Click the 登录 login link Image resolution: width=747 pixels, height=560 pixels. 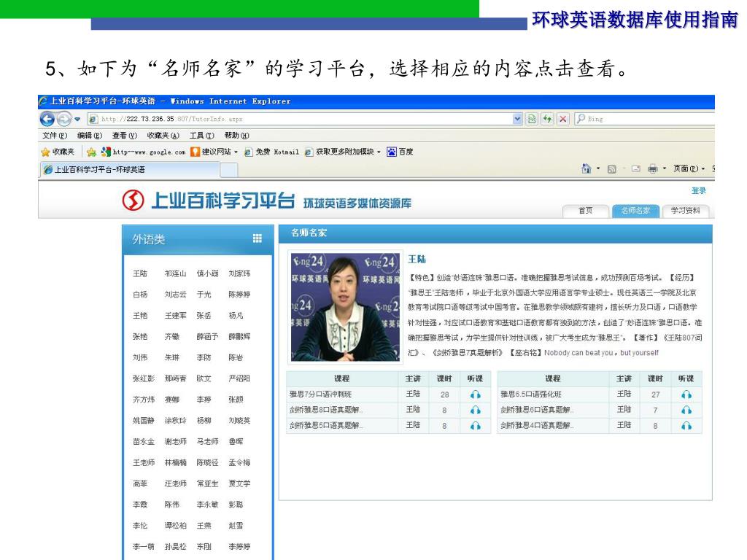[x=698, y=190]
